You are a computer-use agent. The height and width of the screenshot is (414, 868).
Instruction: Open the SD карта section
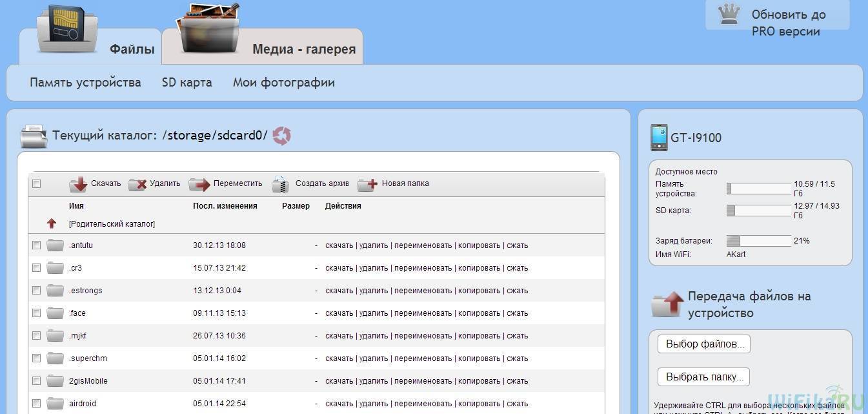(187, 83)
